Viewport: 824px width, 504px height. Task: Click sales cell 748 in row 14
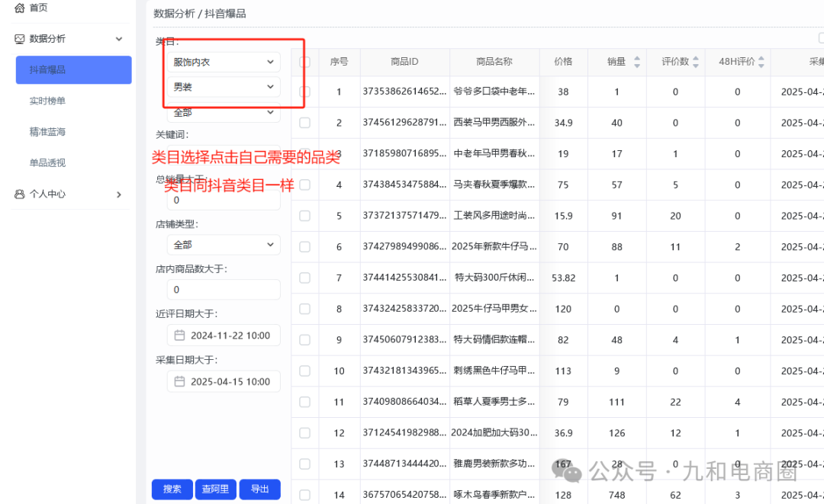pos(617,495)
